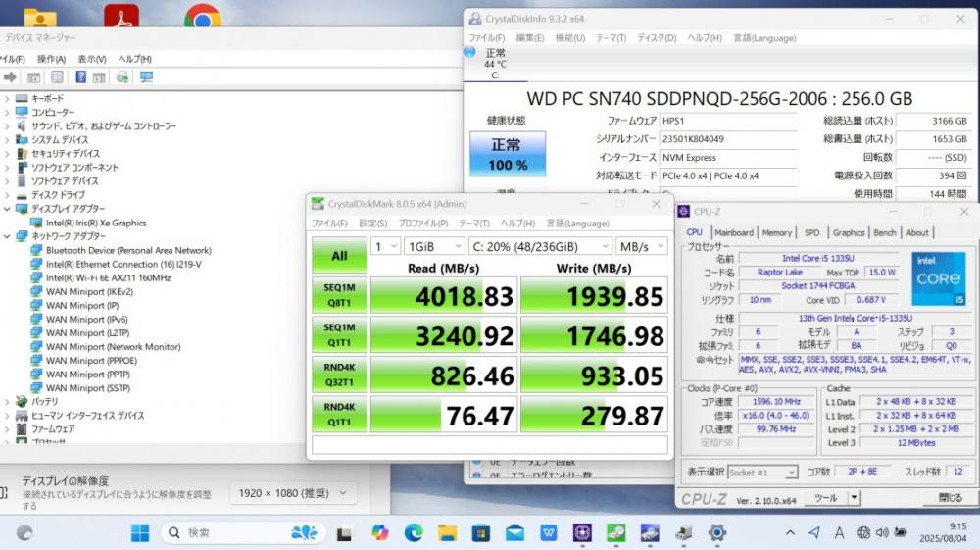Switch to the Bench tab in CPU-Z
The image size is (980, 550).
click(x=884, y=232)
